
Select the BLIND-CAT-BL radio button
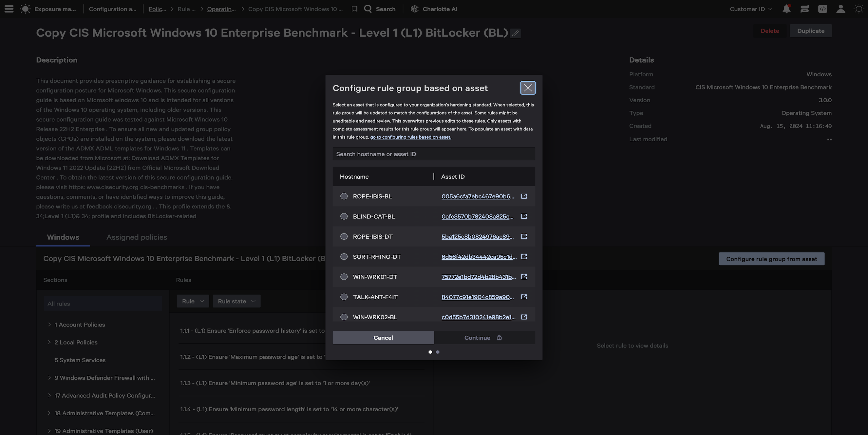[x=344, y=216]
